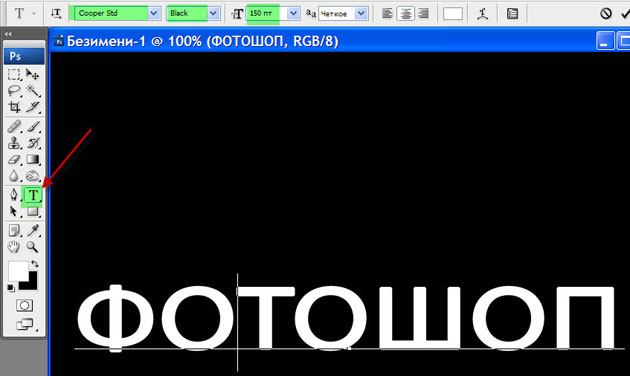Select the Path Selection tool
The height and width of the screenshot is (376, 630).
[14, 211]
